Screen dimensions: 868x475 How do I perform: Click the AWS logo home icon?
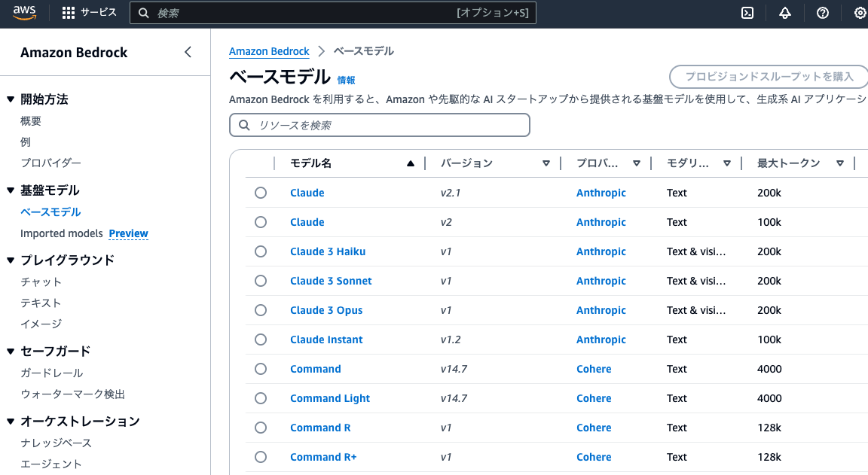25,12
